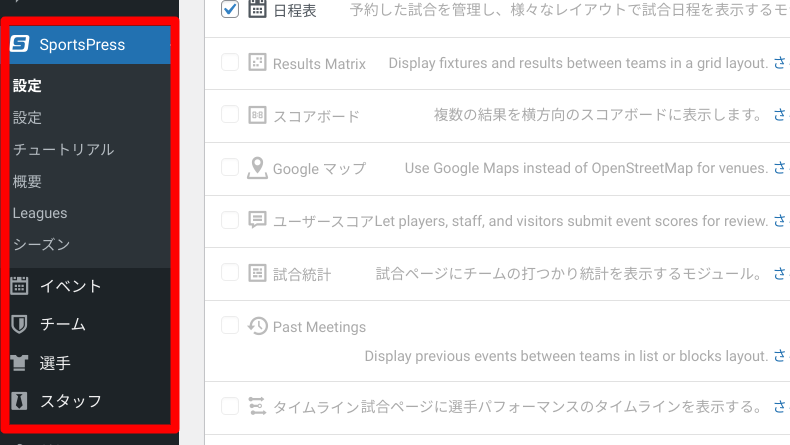Enable the タイムライン checkbox

(x=230, y=406)
